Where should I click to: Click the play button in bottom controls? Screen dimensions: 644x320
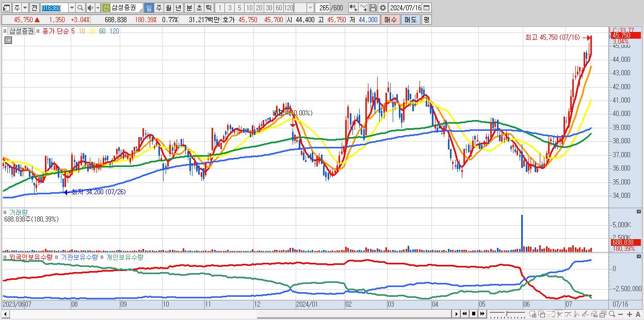[x=457, y=314]
